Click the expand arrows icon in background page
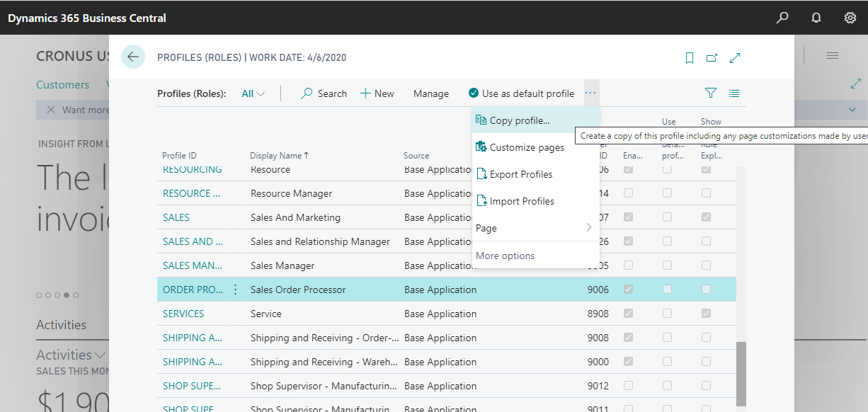Screen dimensions: 868x412 (x=855, y=84)
